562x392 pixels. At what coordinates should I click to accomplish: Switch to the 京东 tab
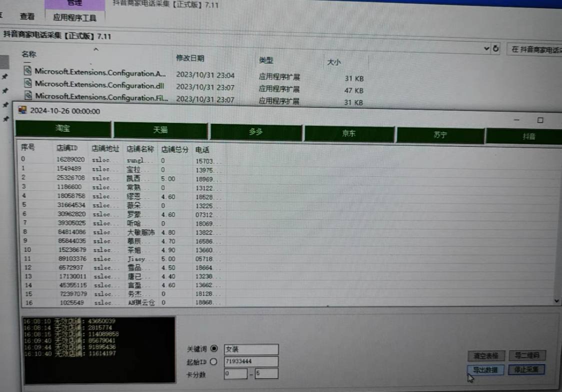click(348, 133)
